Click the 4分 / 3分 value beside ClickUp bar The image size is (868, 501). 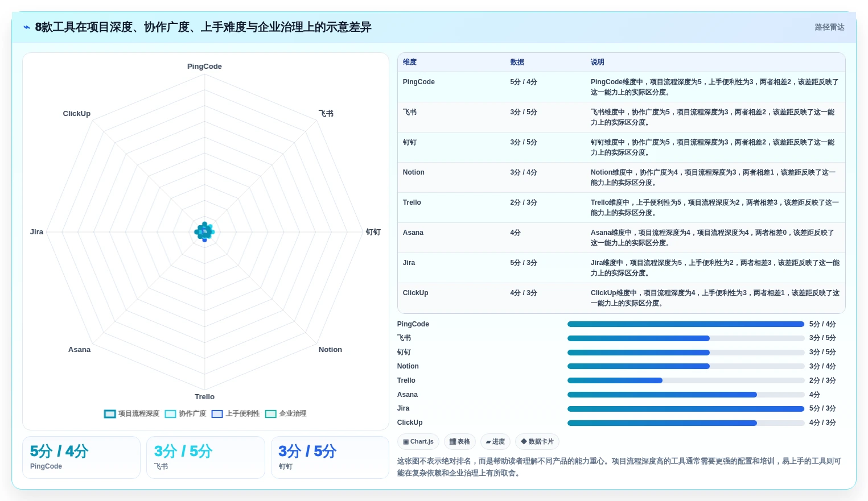(822, 423)
